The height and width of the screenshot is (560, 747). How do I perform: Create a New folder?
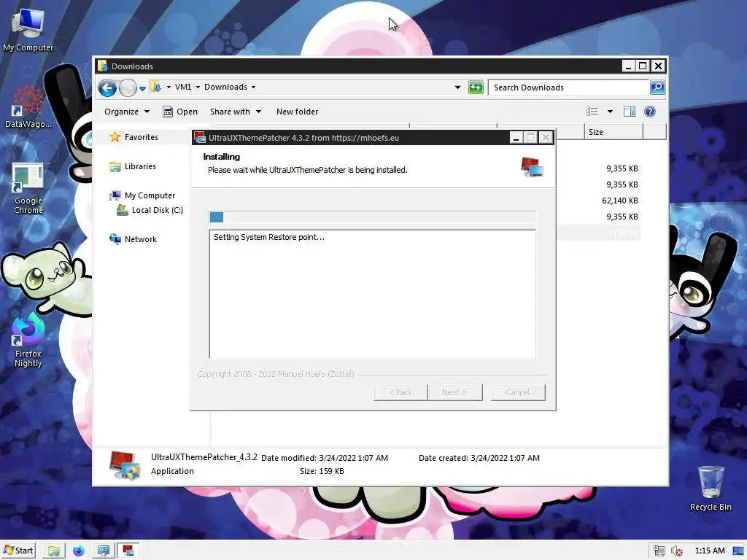[x=298, y=112]
